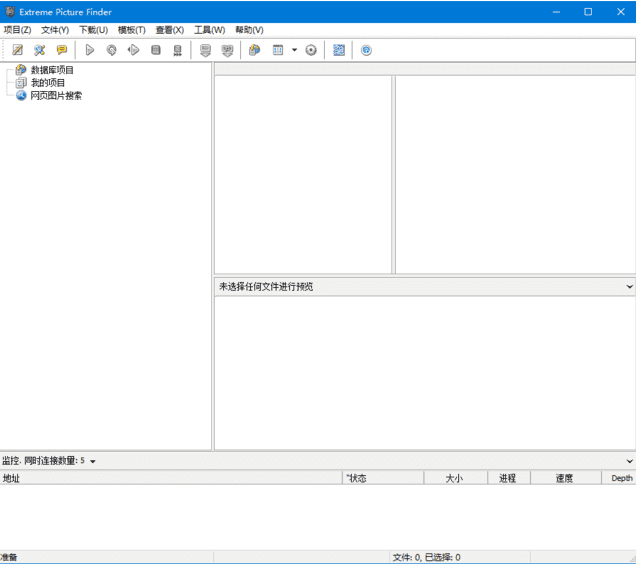Click the new project pencil icon
636x567 pixels.
17,50
